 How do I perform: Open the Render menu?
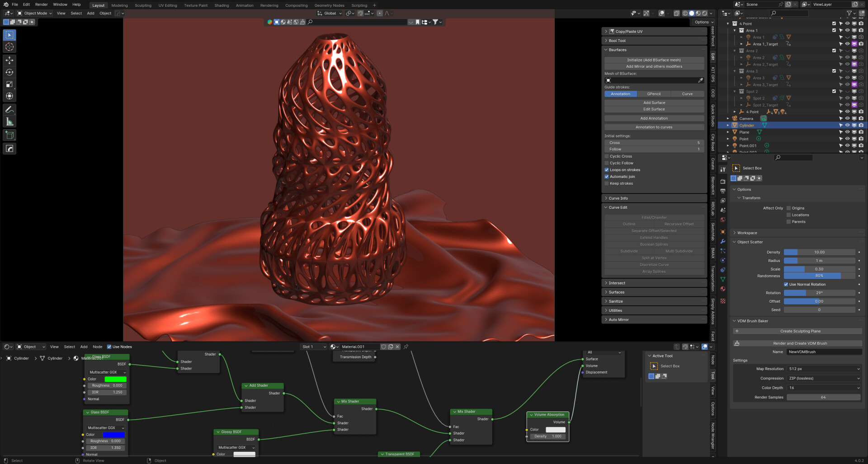coord(41,5)
